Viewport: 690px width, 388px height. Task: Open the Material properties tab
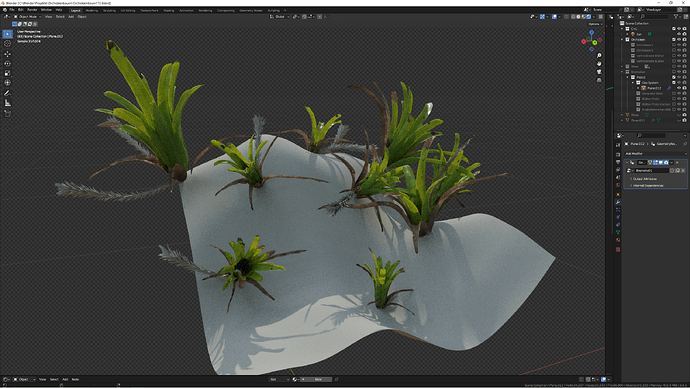point(618,240)
